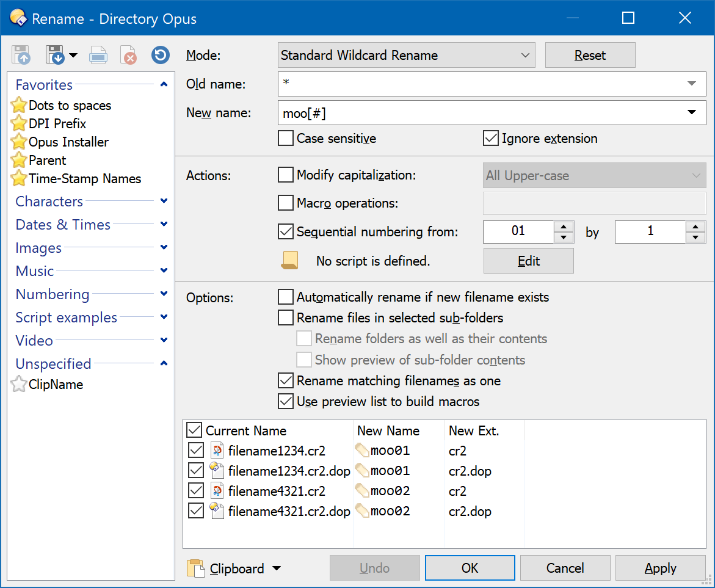Uncheck filename4321.cr2.dop in preview list
The height and width of the screenshot is (588, 715).
[x=196, y=510]
